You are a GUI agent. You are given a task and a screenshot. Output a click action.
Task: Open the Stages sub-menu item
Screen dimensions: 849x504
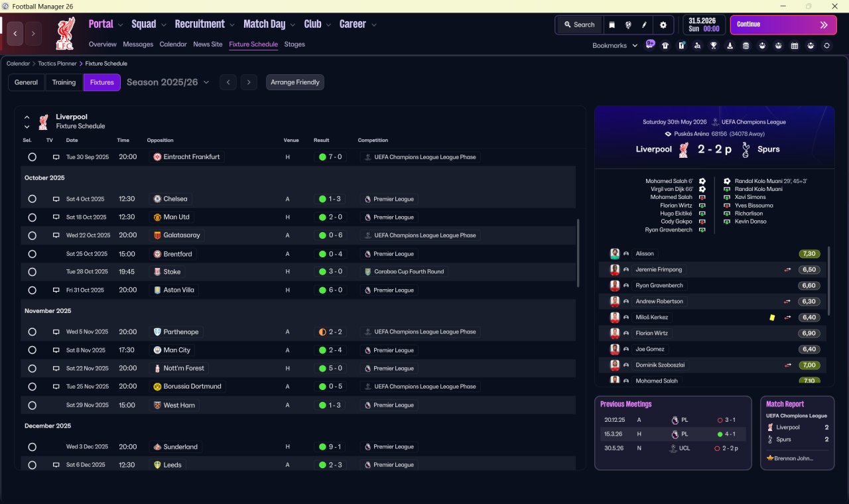coord(294,44)
